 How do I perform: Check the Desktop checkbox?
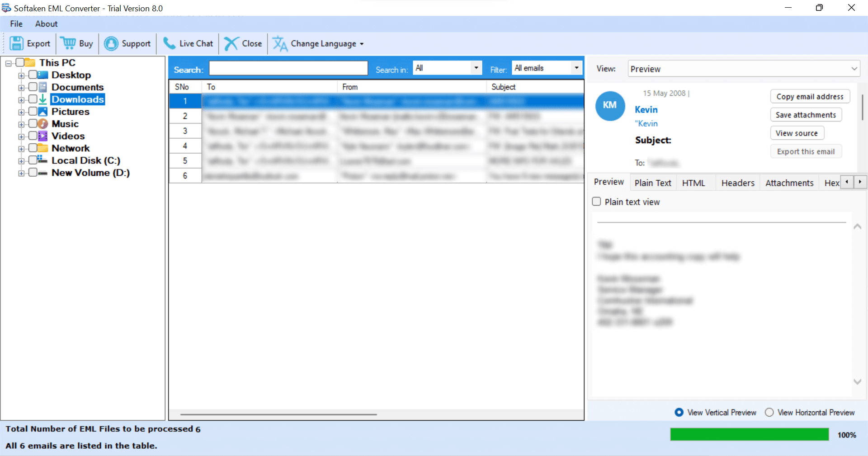(x=33, y=75)
